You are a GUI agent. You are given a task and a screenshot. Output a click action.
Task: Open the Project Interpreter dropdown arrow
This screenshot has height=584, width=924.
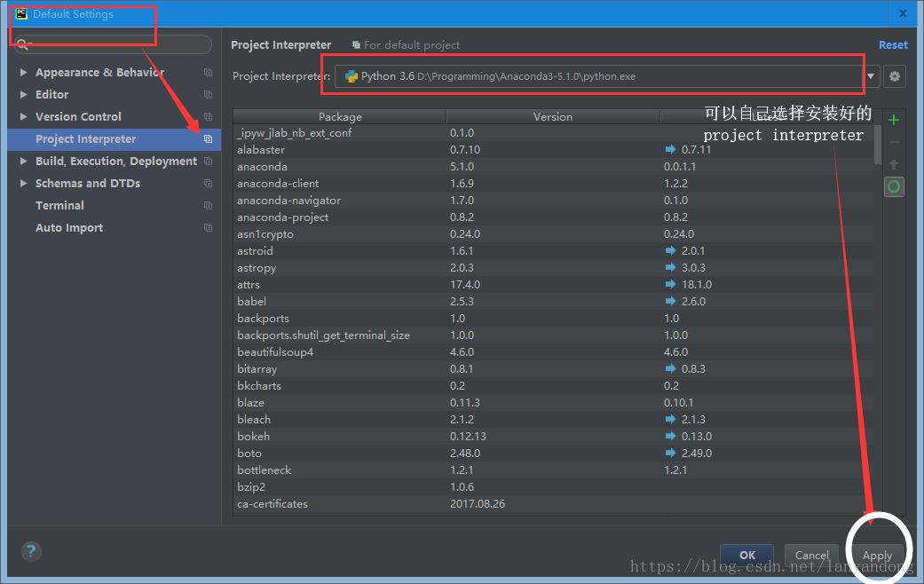pyautogui.click(x=871, y=76)
